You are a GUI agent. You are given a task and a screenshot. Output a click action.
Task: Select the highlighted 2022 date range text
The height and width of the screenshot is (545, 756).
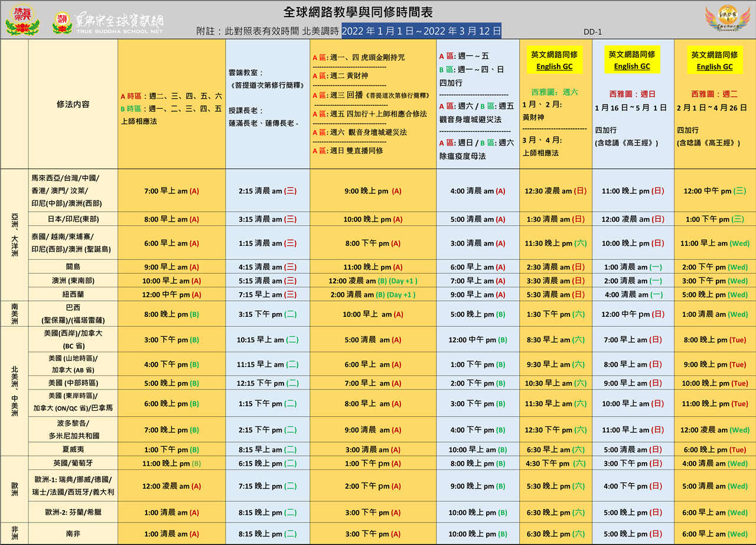(x=421, y=31)
